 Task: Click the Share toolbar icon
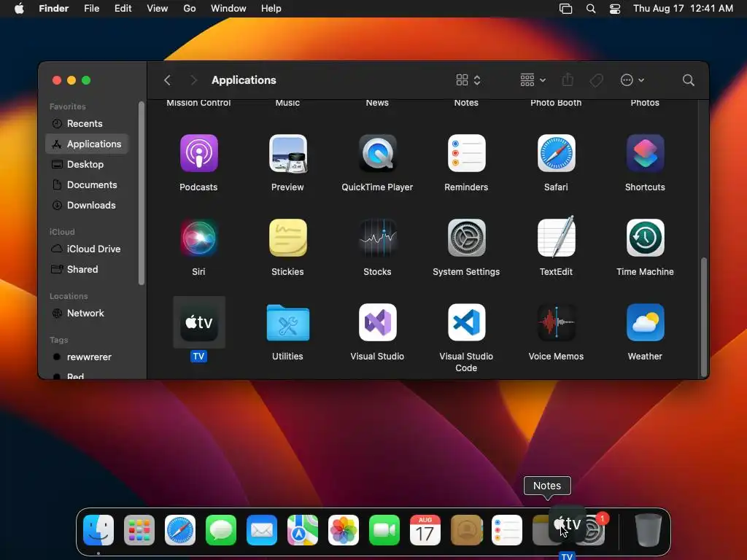(x=568, y=79)
